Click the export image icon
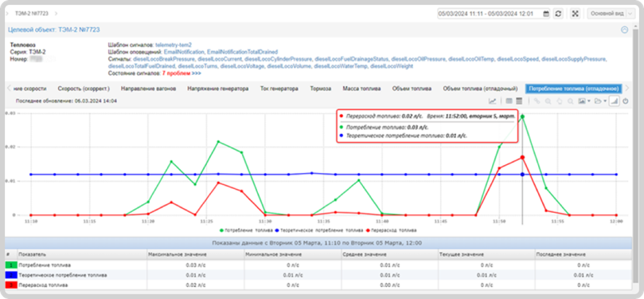The width and height of the screenshot is (644, 299). 581,100
